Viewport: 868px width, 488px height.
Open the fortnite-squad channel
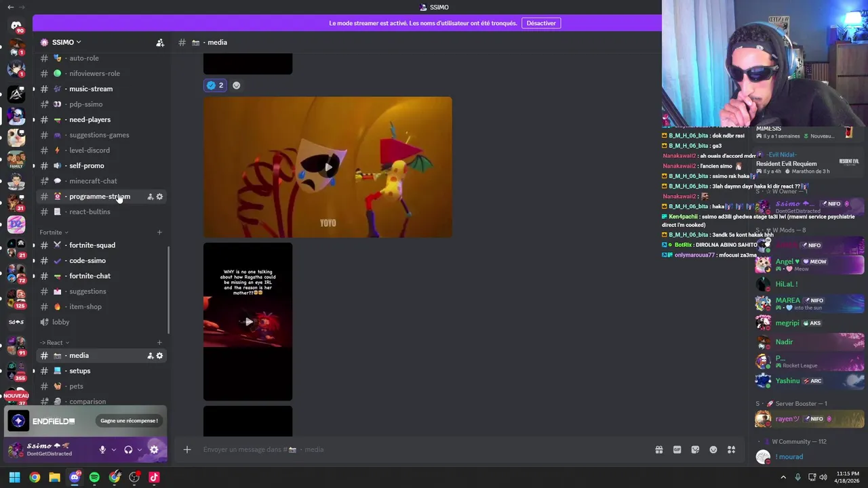coord(102,245)
